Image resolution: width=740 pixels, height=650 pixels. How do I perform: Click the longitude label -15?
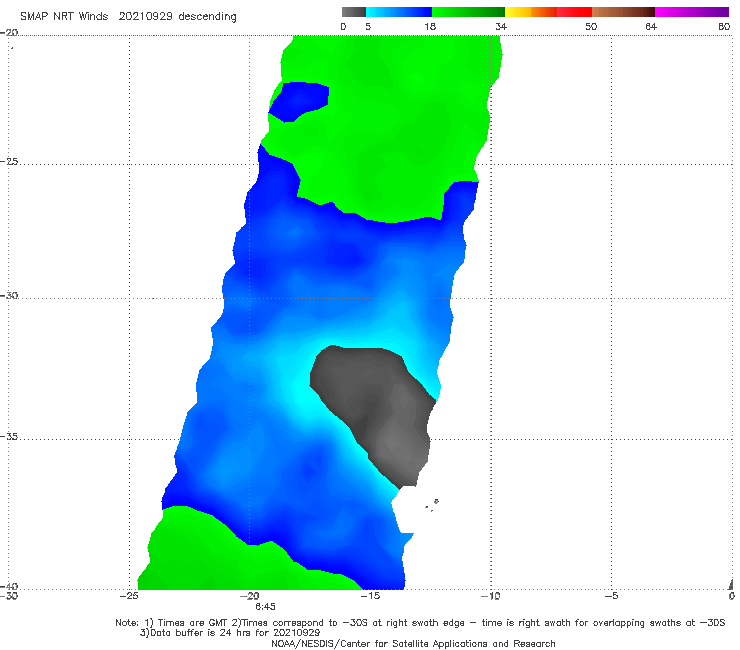pos(370,596)
